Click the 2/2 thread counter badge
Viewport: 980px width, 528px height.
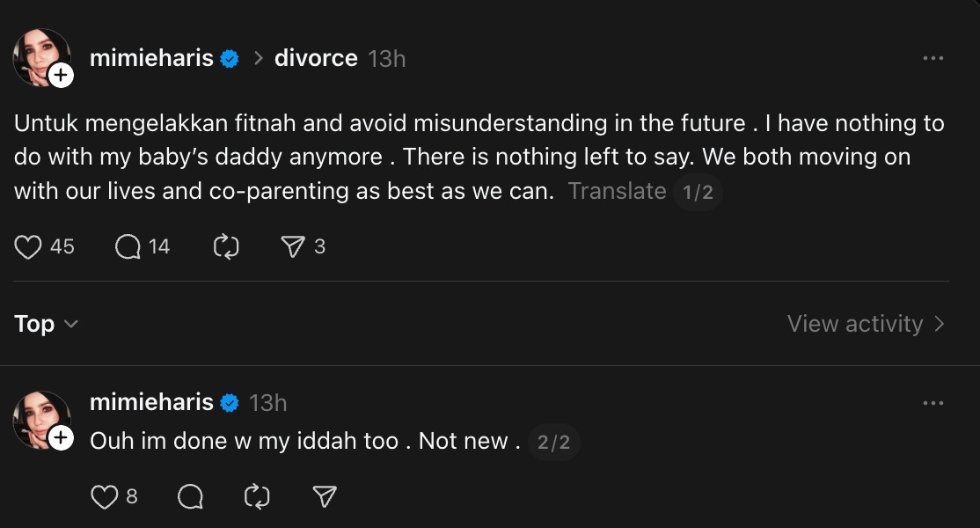pyautogui.click(x=553, y=442)
